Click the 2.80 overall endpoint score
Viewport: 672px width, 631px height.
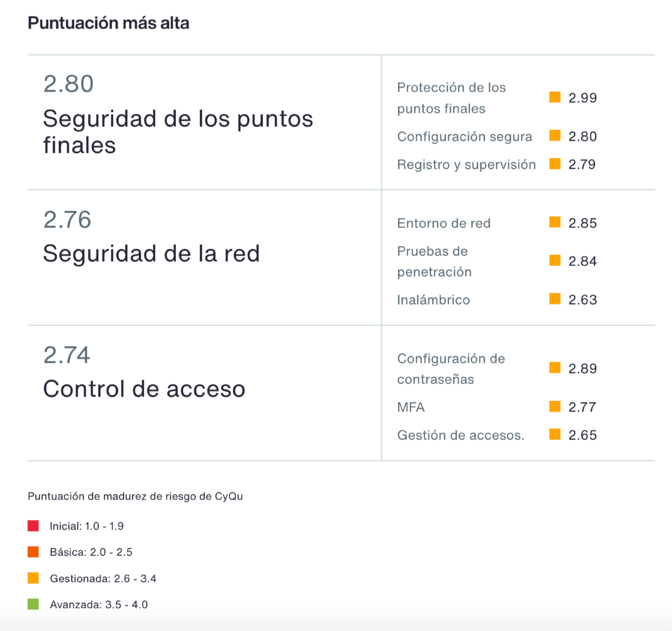tap(69, 84)
